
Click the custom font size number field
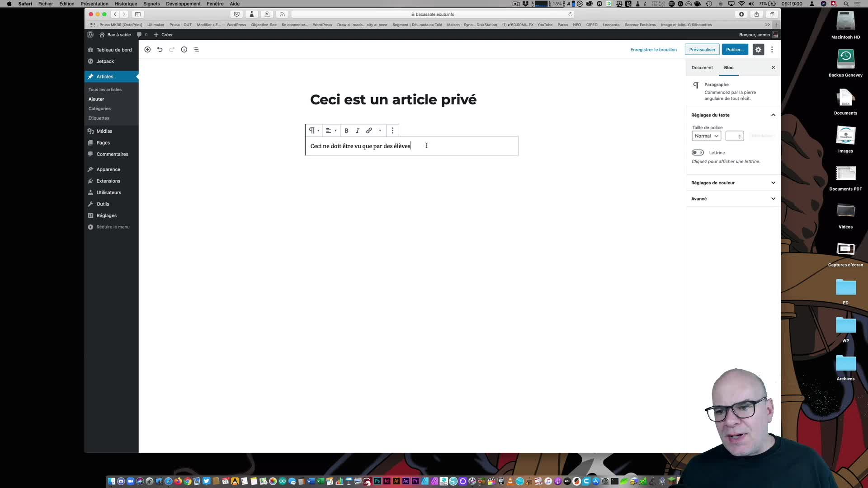[x=732, y=136]
